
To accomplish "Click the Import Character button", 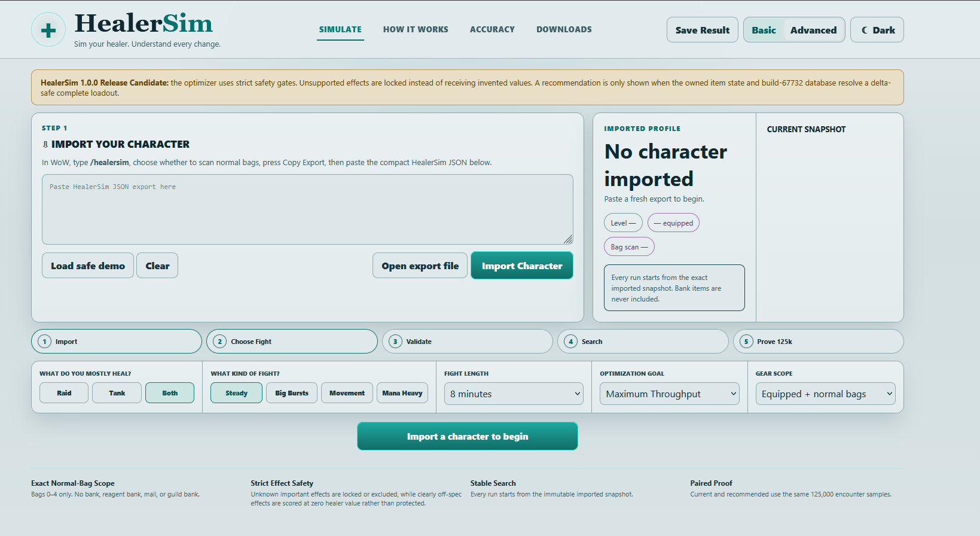I will click(x=522, y=266).
